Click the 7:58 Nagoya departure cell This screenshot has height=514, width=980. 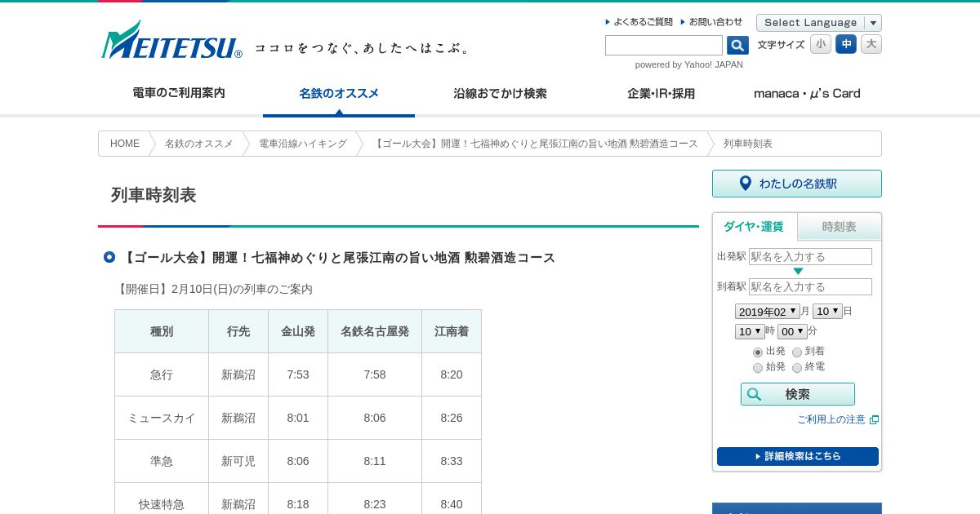(375, 374)
